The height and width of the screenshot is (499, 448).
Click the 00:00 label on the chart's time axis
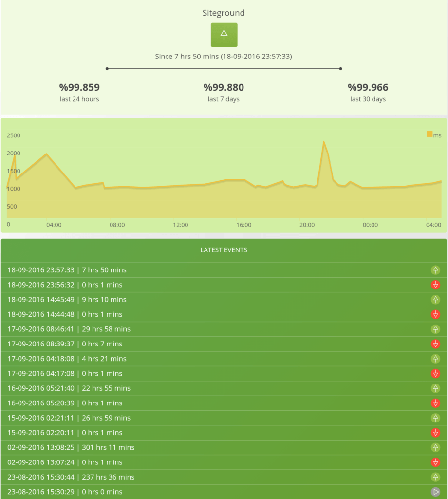coord(370,225)
